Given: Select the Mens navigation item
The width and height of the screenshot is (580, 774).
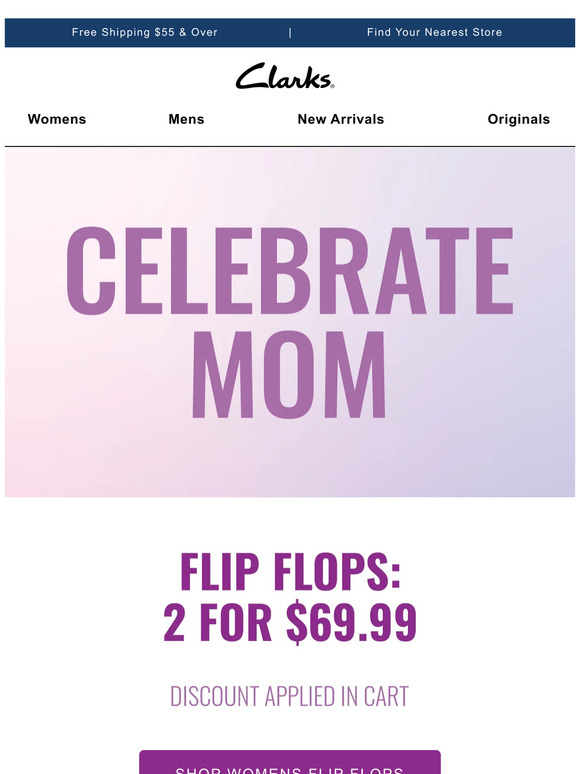Looking at the screenshot, I should (x=186, y=119).
